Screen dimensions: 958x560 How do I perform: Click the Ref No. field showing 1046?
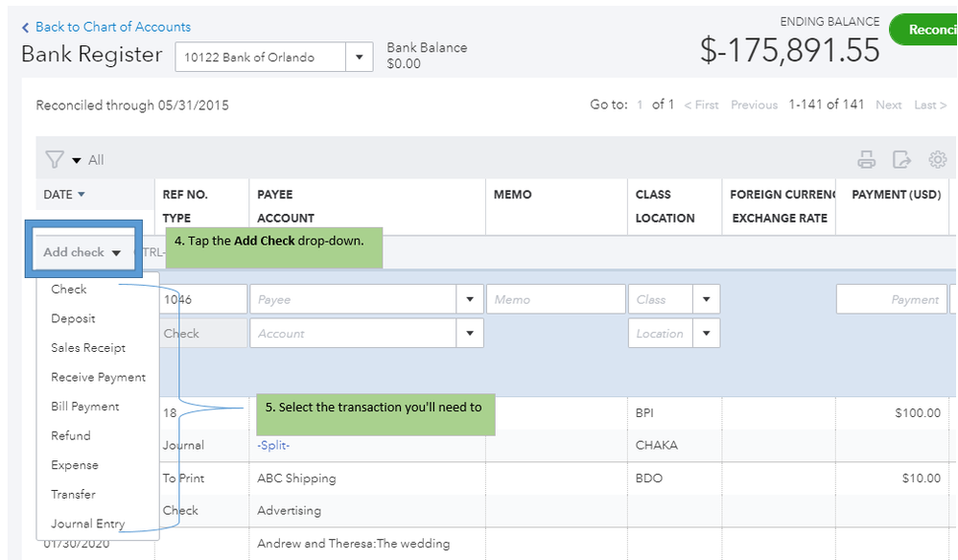(203, 299)
